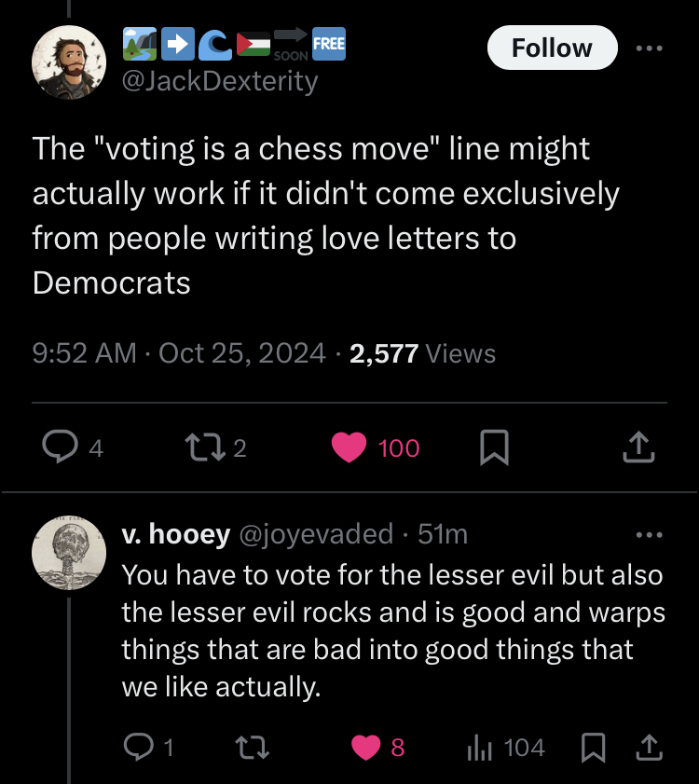Follow the @JackDexterity account

(x=552, y=48)
